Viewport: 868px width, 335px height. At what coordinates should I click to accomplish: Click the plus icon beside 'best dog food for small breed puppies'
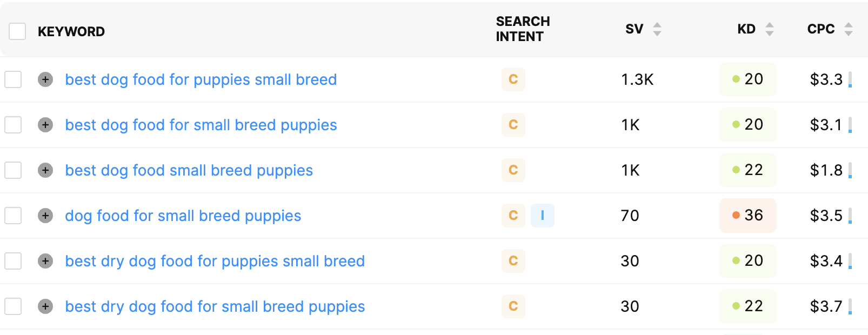coord(45,125)
